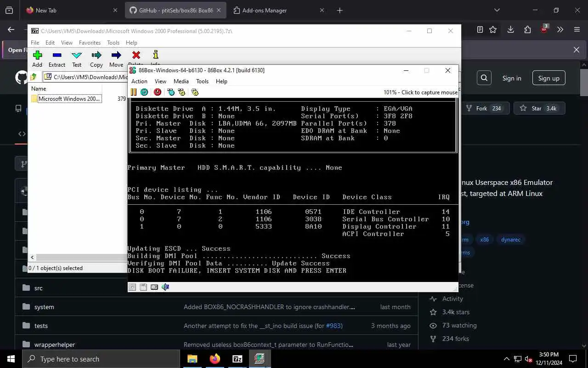Open the Favorites menu in 7-Zip

(x=90, y=43)
